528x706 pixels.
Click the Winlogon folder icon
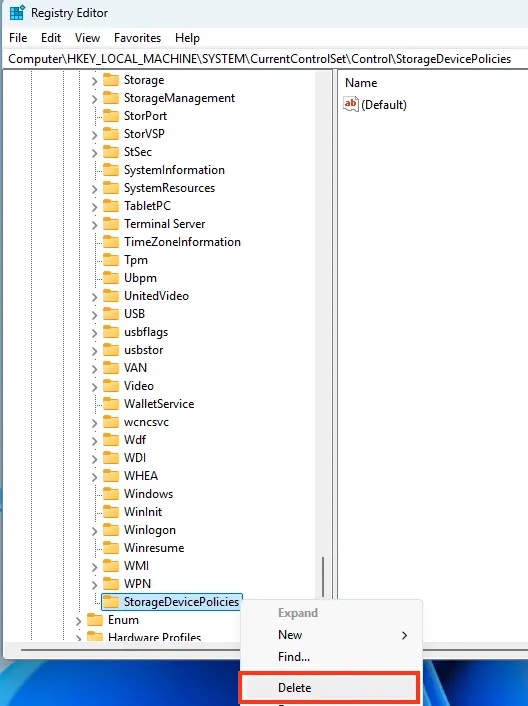click(111, 530)
